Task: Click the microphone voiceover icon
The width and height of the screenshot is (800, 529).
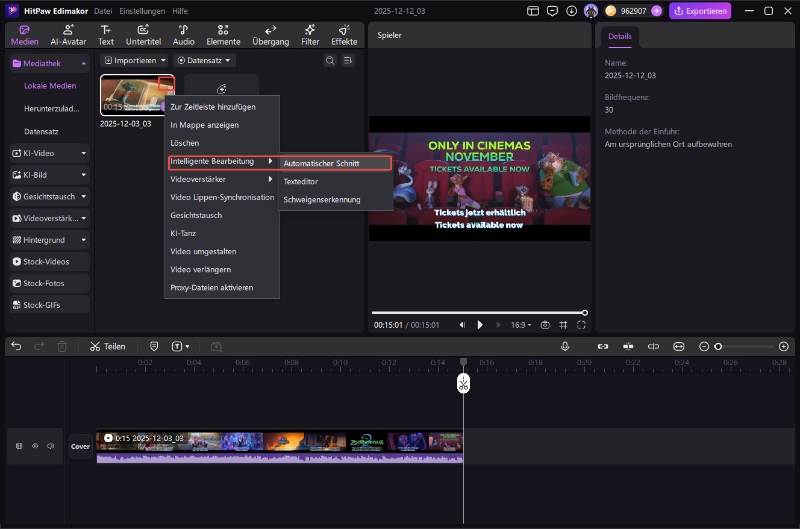Action: click(x=565, y=346)
